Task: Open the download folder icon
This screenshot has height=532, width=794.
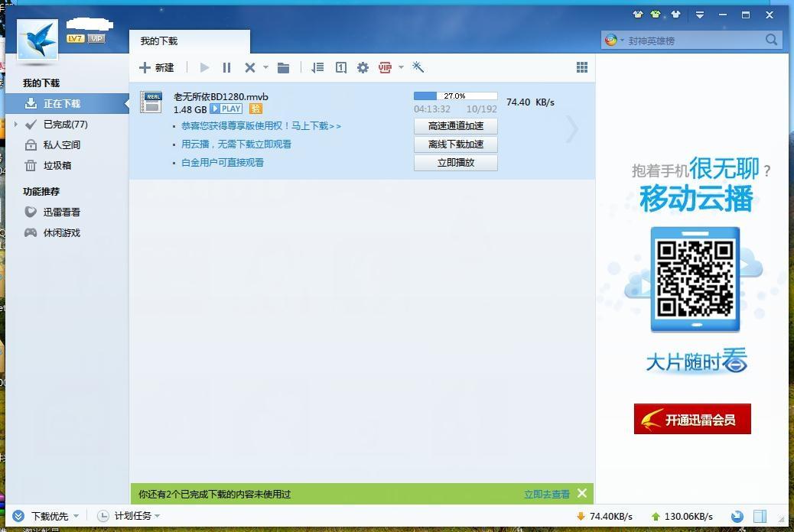Action: 283,67
